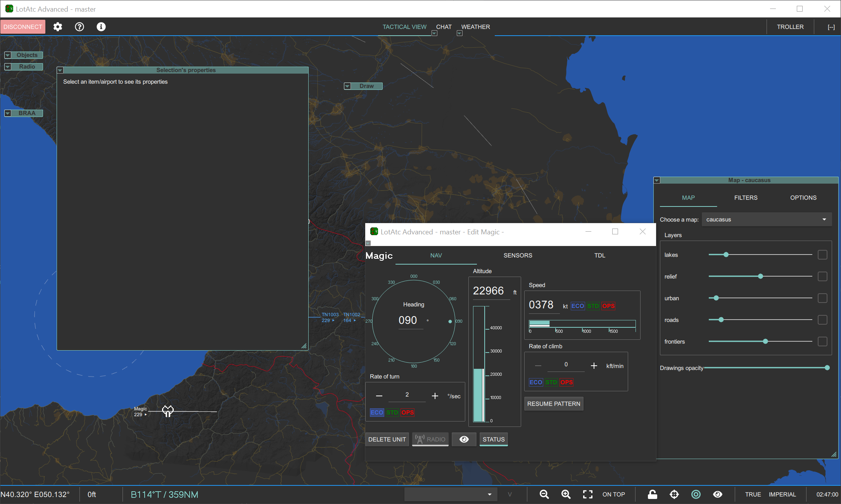Open the TDL tab
This screenshot has height=504, width=841.
tap(600, 255)
